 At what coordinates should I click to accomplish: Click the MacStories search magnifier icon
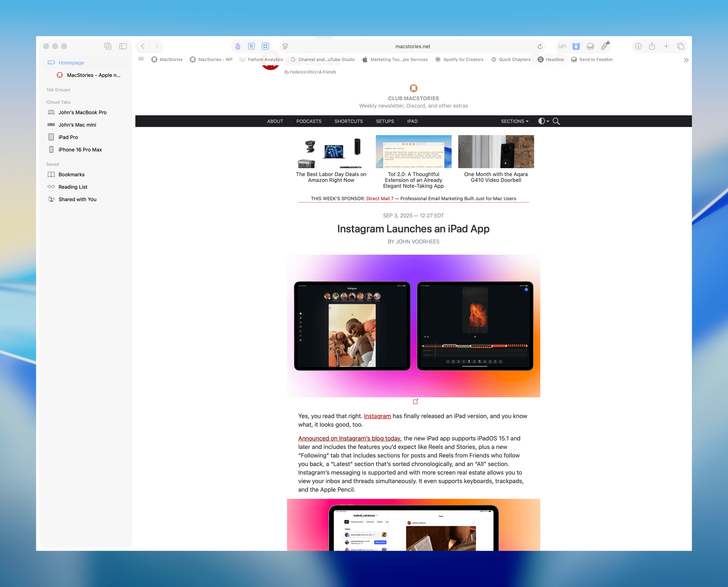556,121
